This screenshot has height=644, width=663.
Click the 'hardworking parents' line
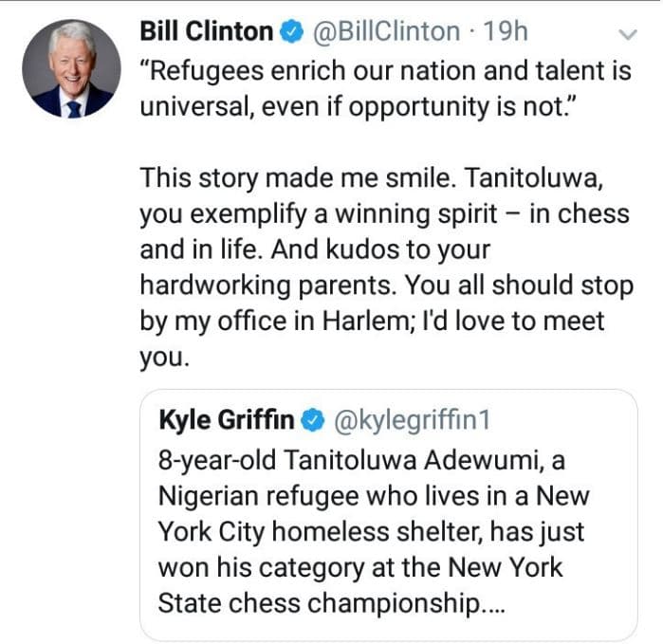coord(387,285)
